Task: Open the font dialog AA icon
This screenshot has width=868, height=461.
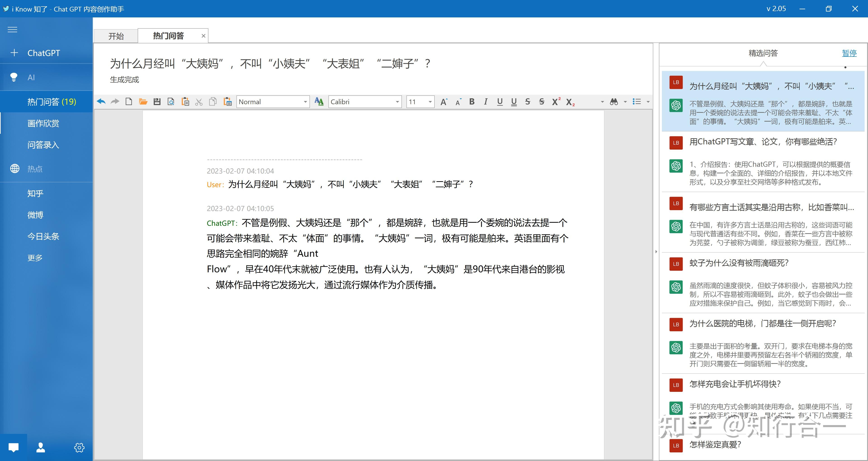Action: 319,101
